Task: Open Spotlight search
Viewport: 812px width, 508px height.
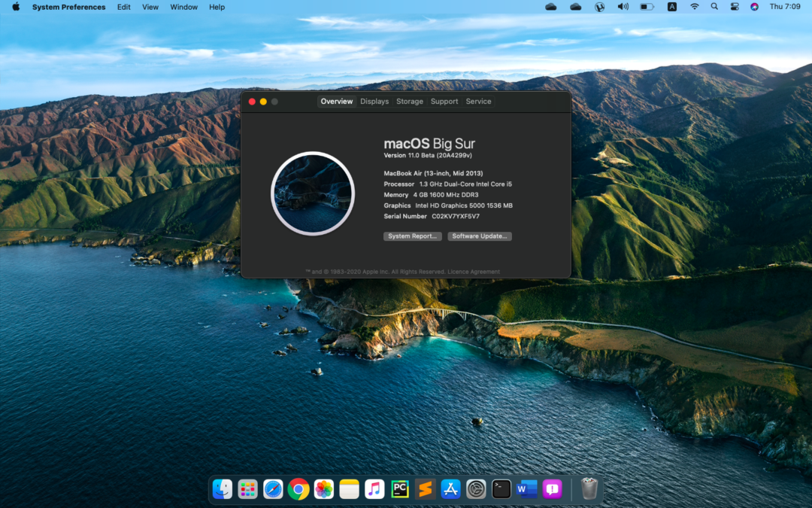Action: coord(714,7)
